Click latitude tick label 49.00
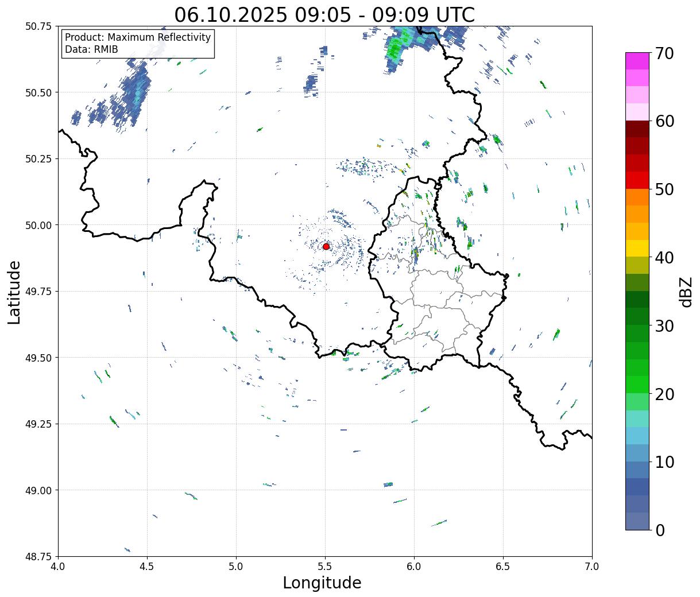Image resolution: width=700 pixels, height=597 pixels. click(x=38, y=490)
